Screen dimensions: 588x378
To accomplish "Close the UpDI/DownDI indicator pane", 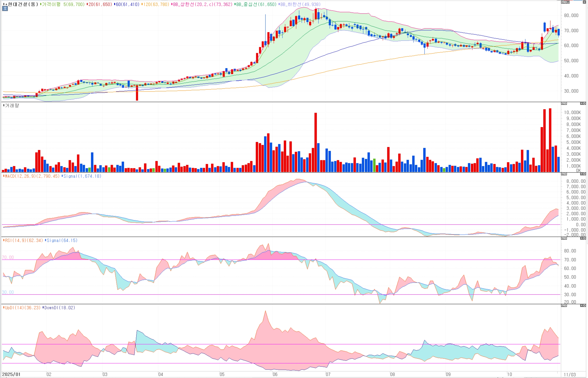I will coord(584,305).
